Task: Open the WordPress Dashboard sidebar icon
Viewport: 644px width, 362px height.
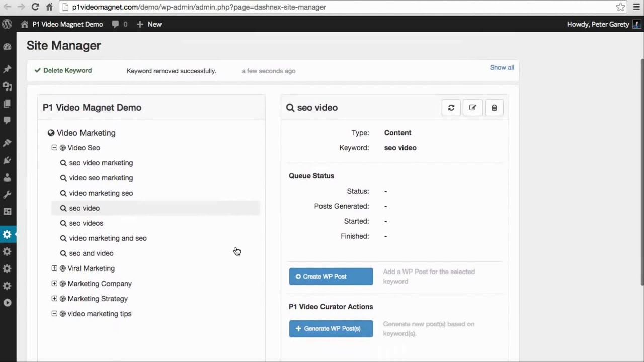Action: coord(7,47)
